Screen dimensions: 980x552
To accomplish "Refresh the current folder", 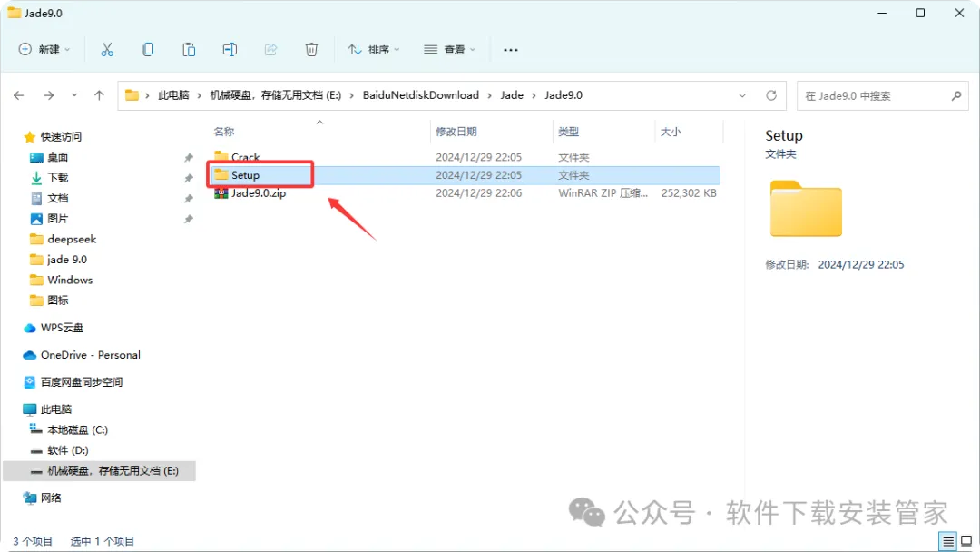I will point(771,95).
